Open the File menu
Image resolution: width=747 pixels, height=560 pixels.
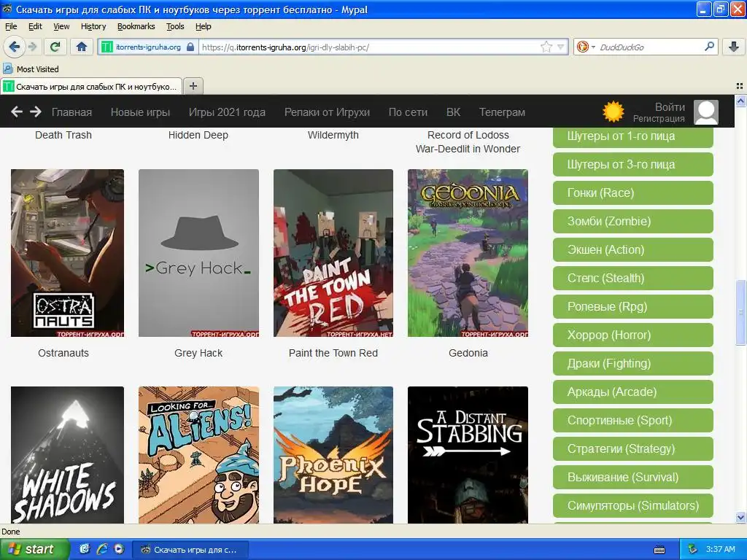point(11,26)
